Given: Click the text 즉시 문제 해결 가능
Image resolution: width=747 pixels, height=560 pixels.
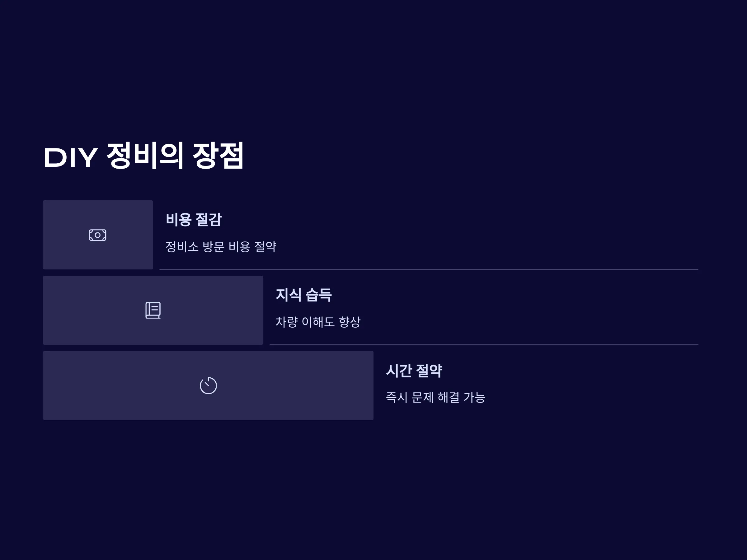Looking at the screenshot, I should tap(436, 397).
